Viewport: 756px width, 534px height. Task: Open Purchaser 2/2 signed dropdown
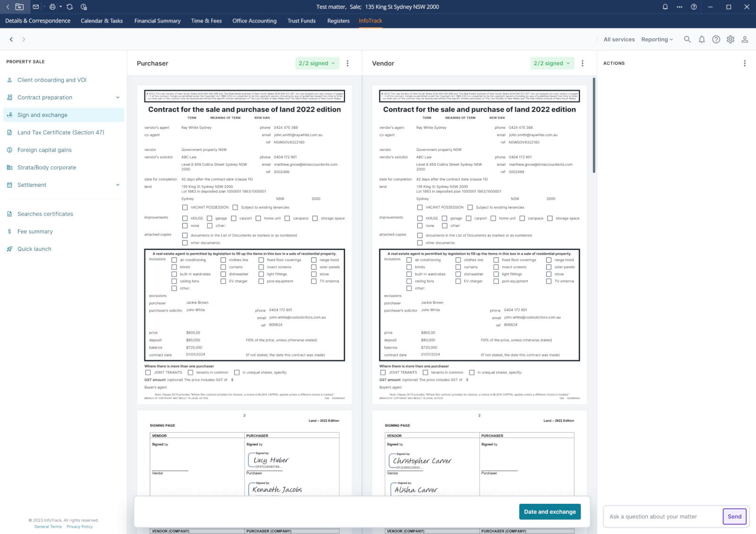point(317,63)
